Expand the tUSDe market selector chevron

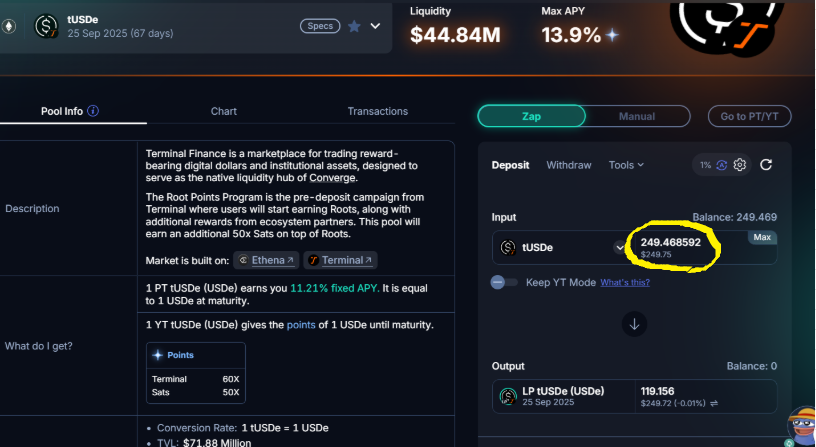pyautogui.click(x=375, y=26)
